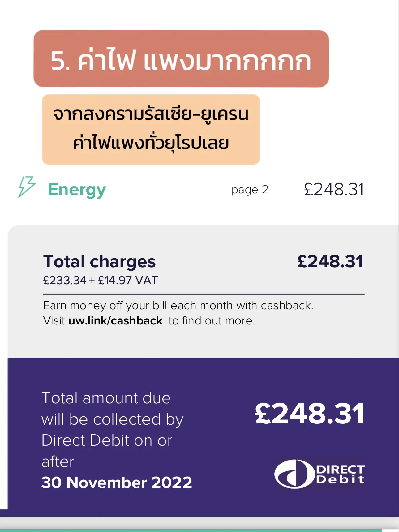Click the "Total charges" heading
This screenshot has width=399, height=532.
(99, 262)
